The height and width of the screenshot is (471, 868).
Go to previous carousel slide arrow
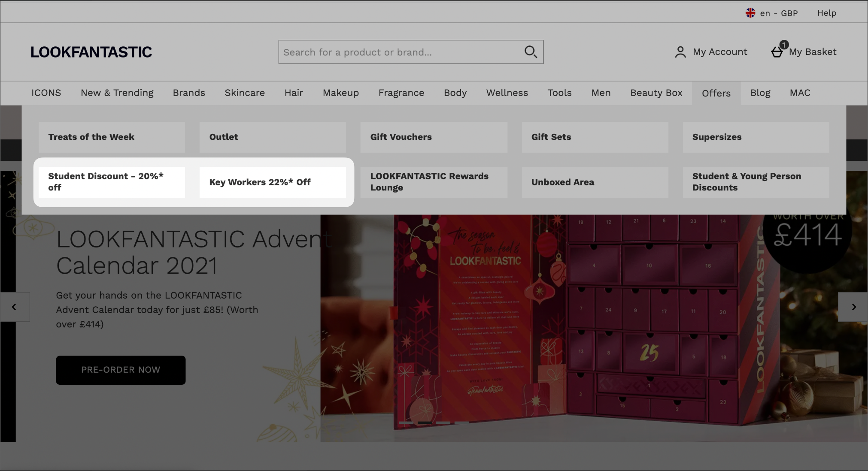14,307
